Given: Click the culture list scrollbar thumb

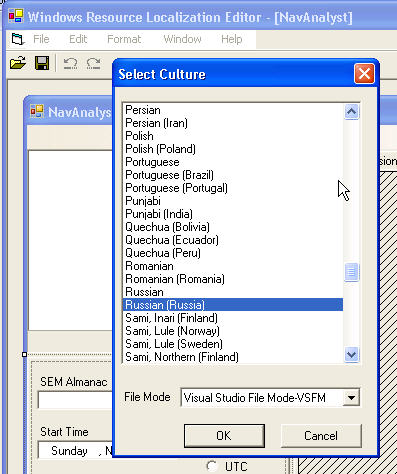Looking at the screenshot, I should tap(351, 272).
